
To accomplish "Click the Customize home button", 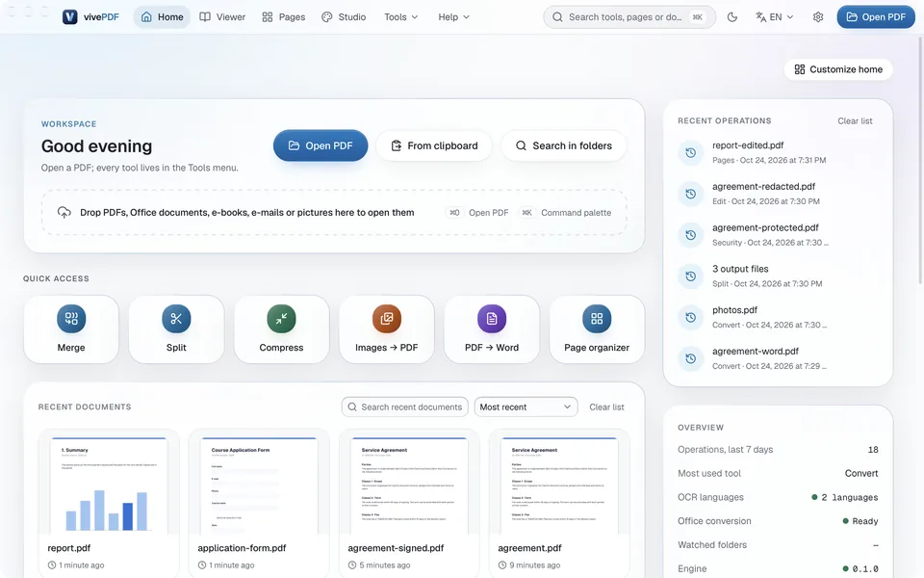I will pyautogui.click(x=838, y=69).
